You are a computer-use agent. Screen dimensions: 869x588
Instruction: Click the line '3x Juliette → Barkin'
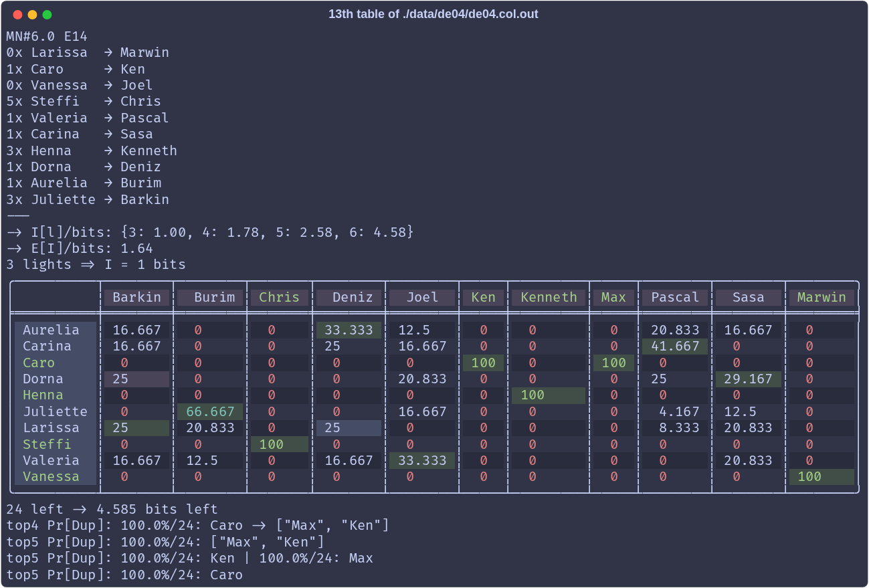pos(88,199)
